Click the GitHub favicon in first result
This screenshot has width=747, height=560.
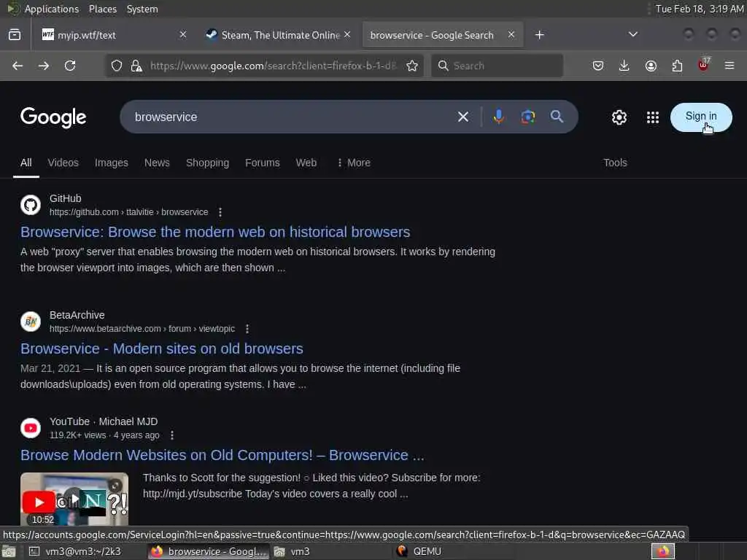coord(31,205)
